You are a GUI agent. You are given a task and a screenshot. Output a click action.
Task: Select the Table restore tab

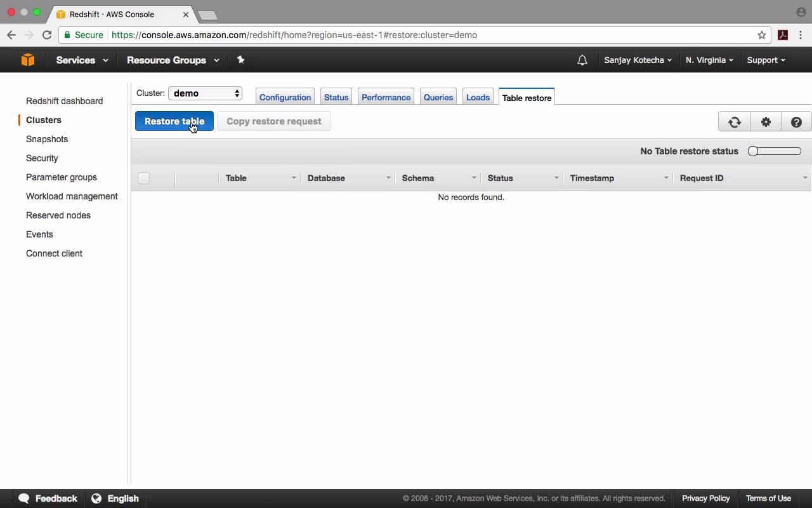pos(527,97)
